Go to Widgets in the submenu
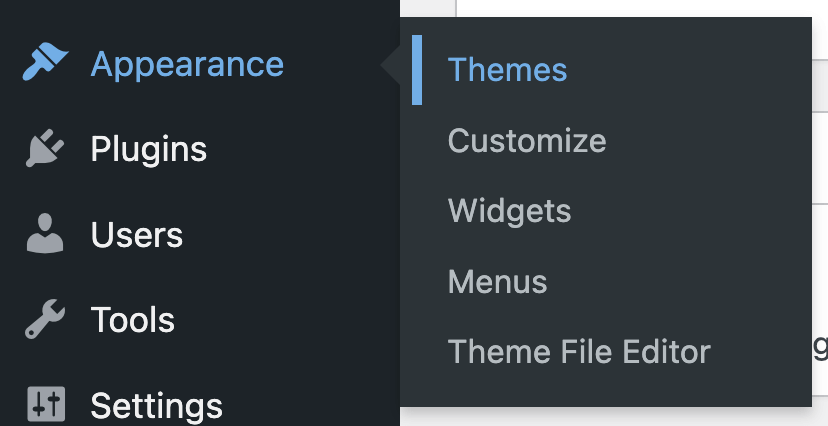Screen dimensions: 828x426 pos(509,211)
